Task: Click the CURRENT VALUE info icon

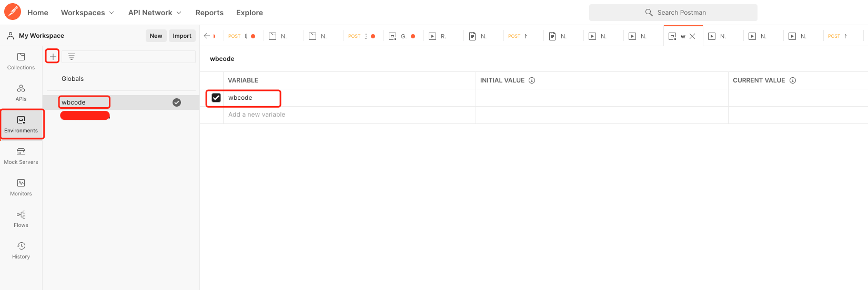Action: pyautogui.click(x=793, y=80)
